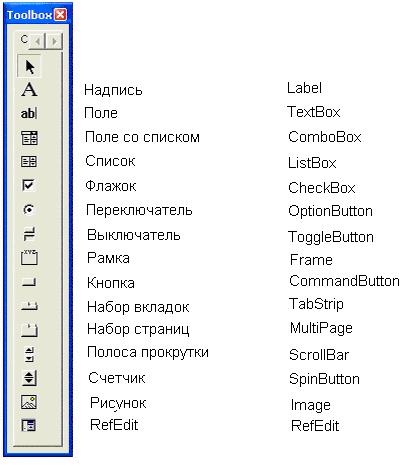Pick the OptionButton control icon
The image size is (403, 467).
pos(29,210)
